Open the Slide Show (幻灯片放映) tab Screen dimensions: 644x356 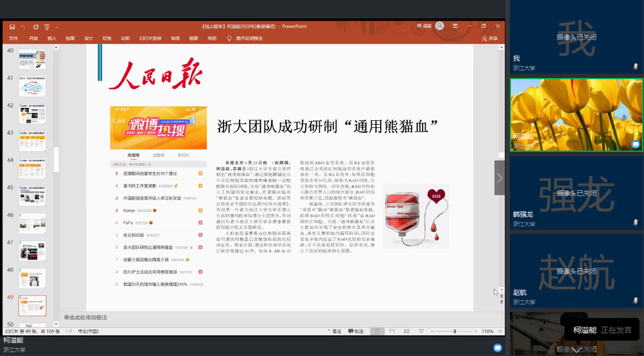(150, 39)
